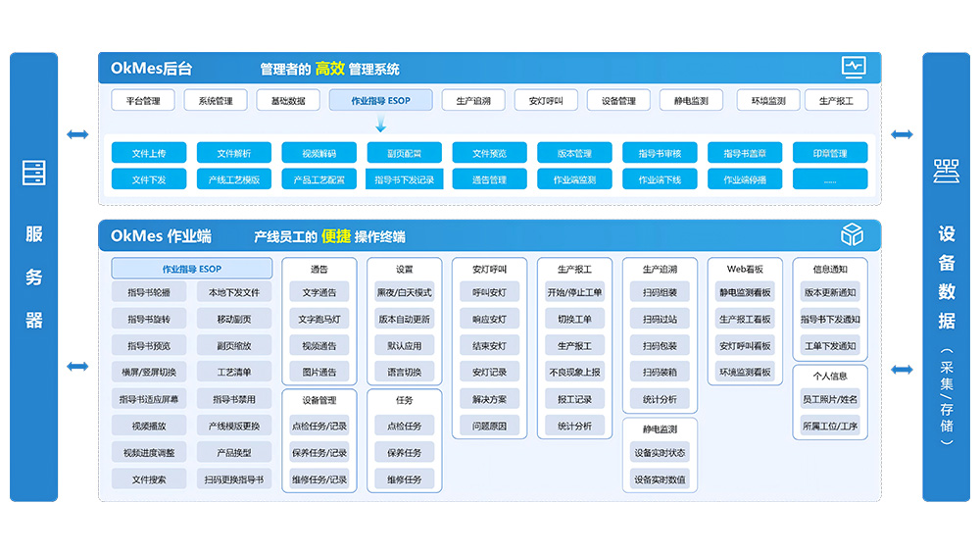This screenshot has height=554, width=980.
Task: Click 工单下发通知
Action: pyautogui.click(x=830, y=346)
